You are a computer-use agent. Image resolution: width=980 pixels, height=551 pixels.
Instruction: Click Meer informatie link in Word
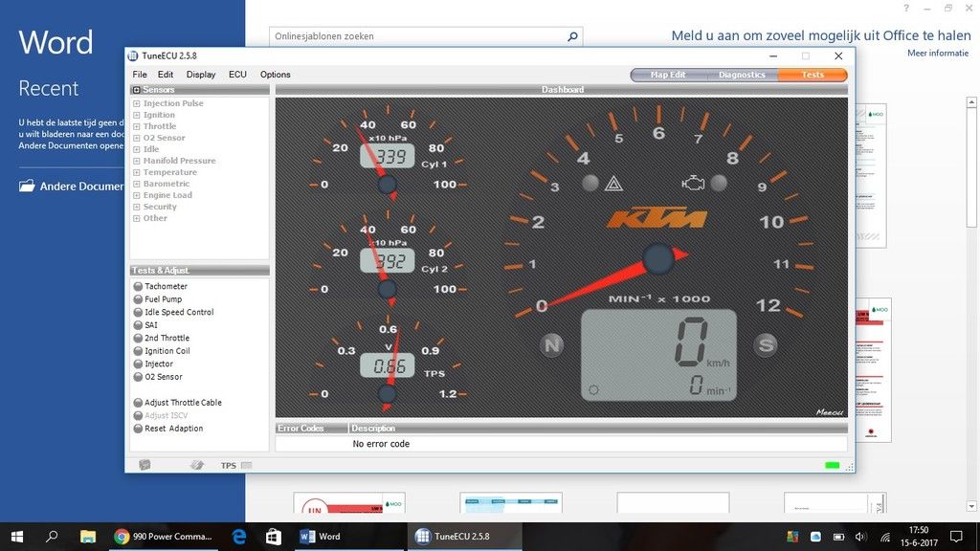point(938,54)
